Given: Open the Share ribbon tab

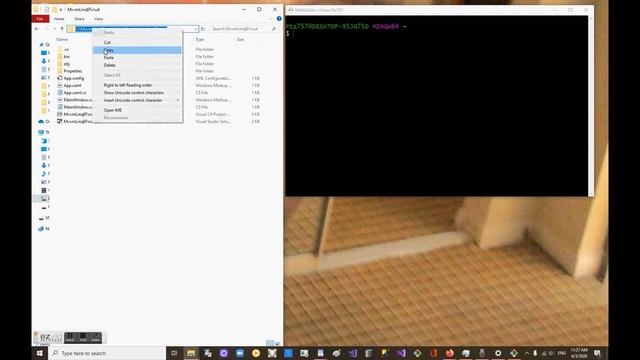Looking at the screenshot, I should (79, 19).
